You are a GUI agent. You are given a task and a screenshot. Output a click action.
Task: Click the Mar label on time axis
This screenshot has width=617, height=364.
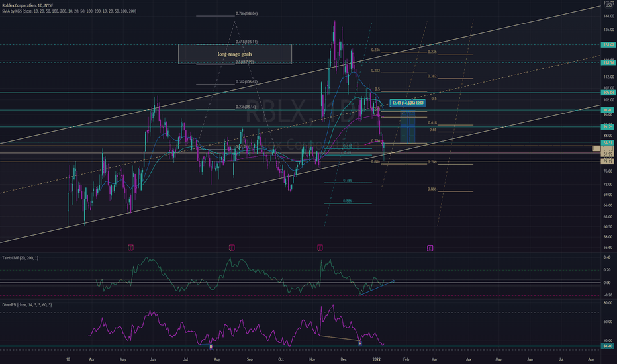coord(434,359)
